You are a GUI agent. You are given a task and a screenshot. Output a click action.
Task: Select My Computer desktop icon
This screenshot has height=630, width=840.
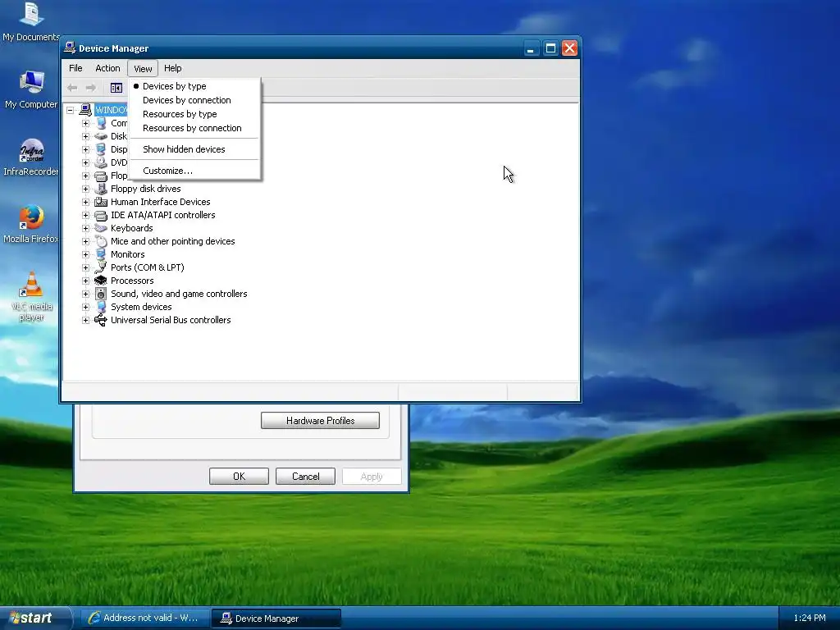31,89
